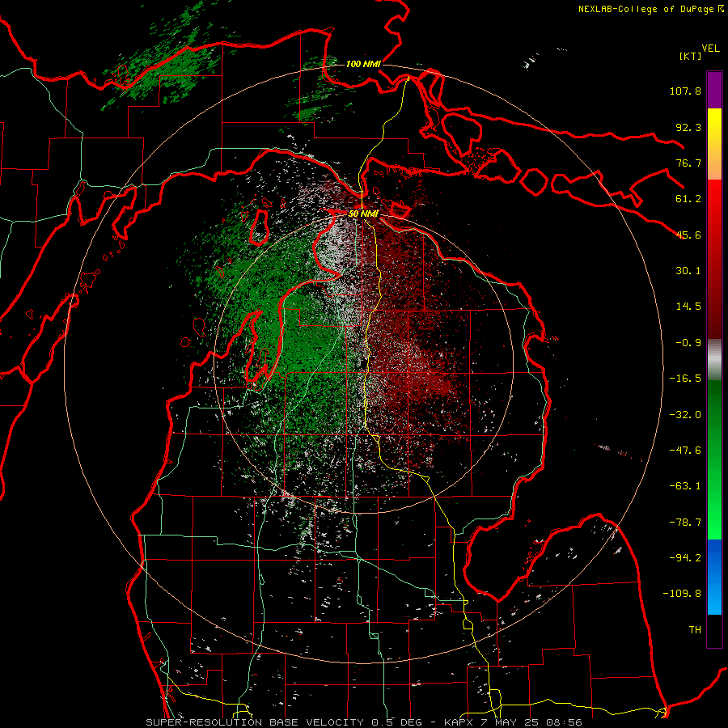728x728 pixels.
Task: Click the yellow segment of the color bar
Action: point(714,144)
